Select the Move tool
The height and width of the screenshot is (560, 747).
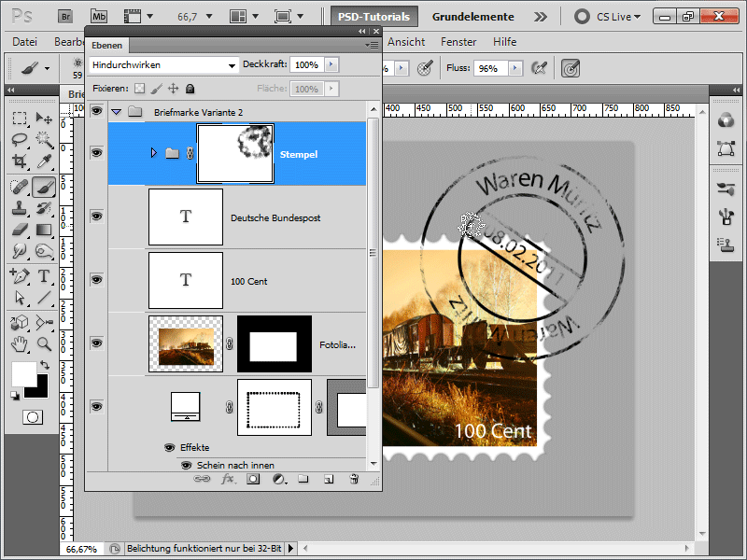pyautogui.click(x=44, y=118)
